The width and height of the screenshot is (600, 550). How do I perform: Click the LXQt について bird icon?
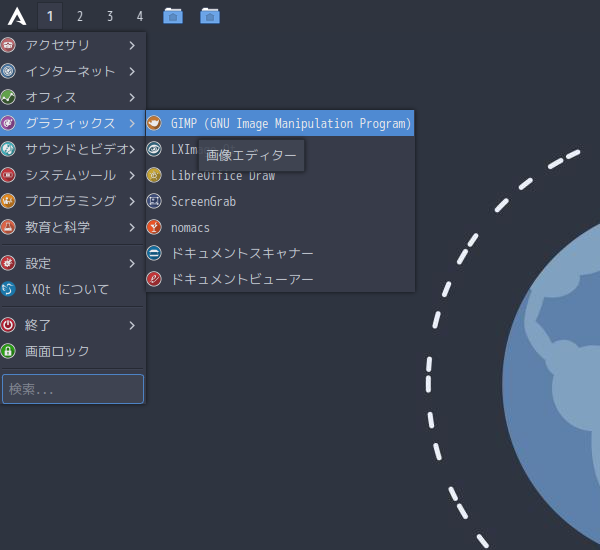click(x=8, y=289)
